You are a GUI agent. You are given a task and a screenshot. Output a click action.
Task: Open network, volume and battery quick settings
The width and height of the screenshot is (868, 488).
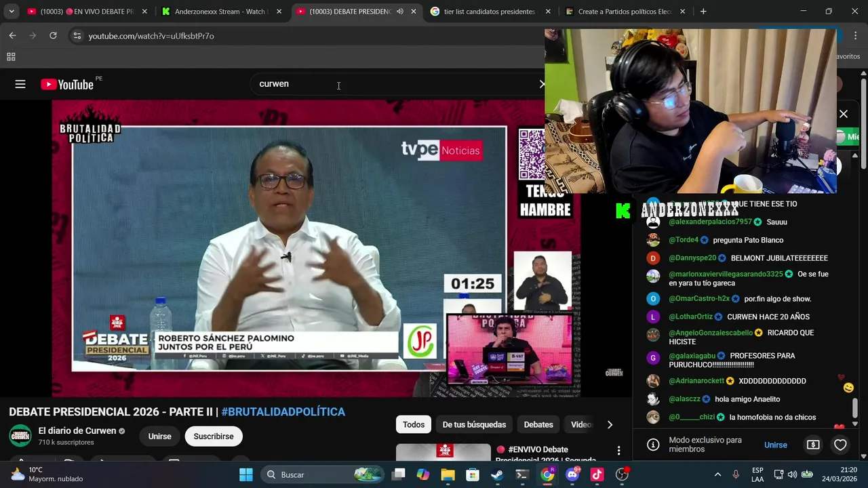(x=793, y=474)
